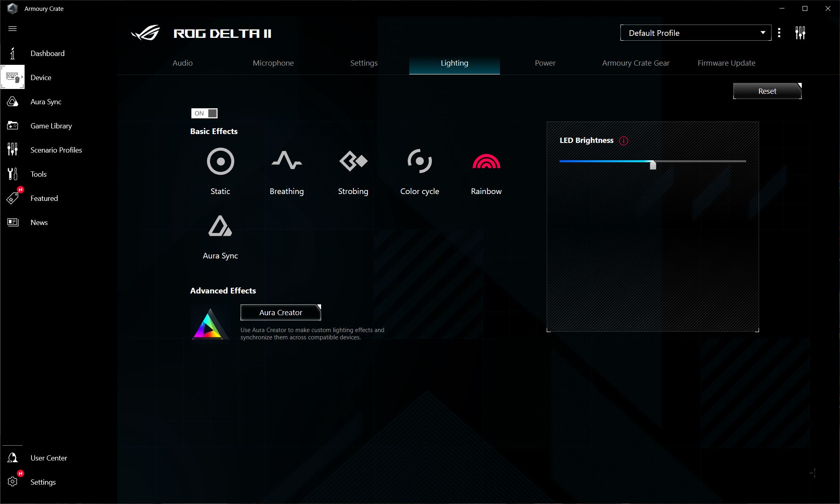Image resolution: width=840 pixels, height=504 pixels.
Task: Click the Game Library sidebar label
Action: pyautogui.click(x=51, y=126)
